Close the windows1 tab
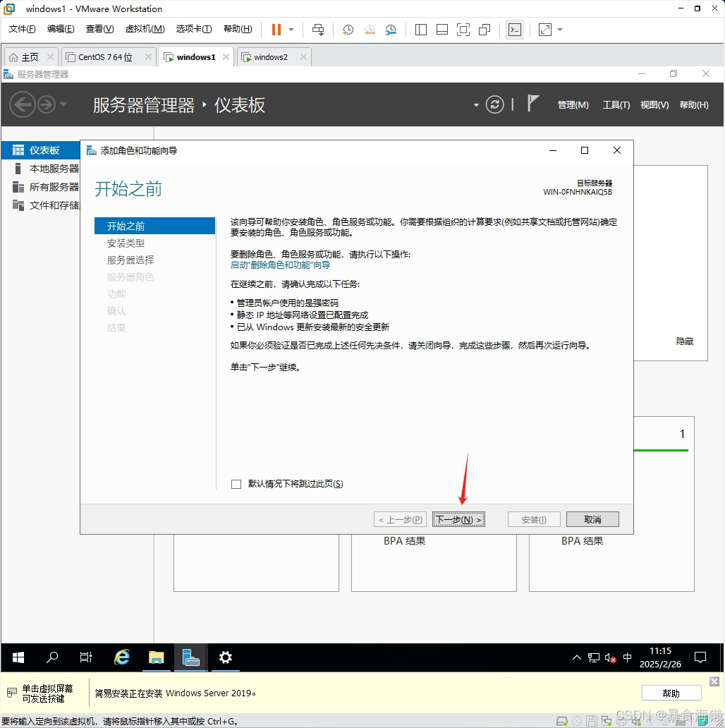This screenshot has height=728, width=725. click(226, 56)
